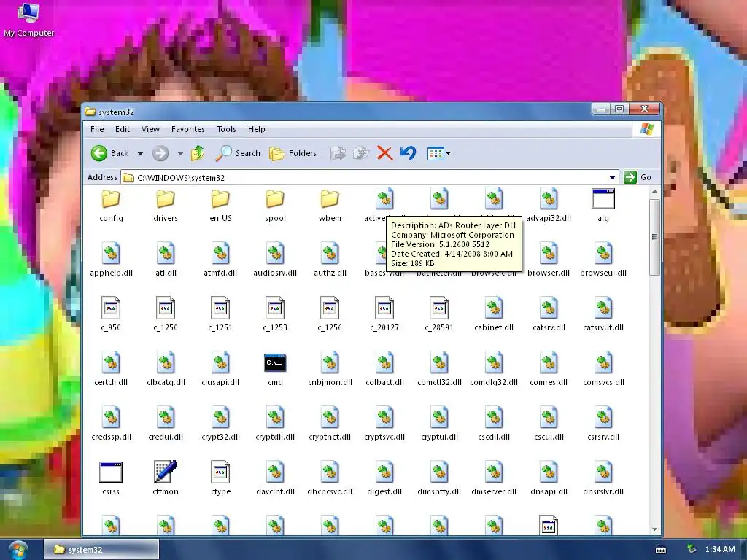
Task: Select the ctype file
Action: tap(220, 480)
